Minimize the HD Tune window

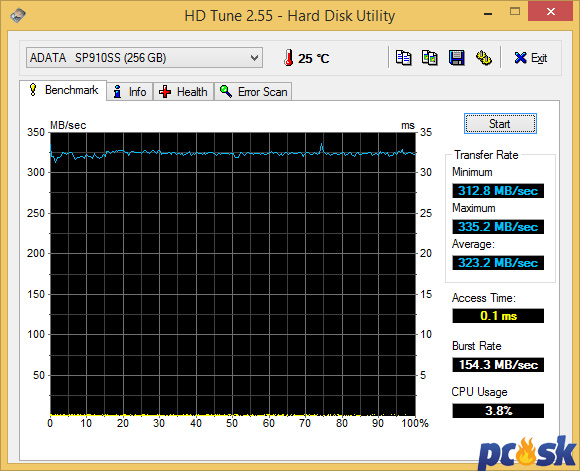[488, 14]
